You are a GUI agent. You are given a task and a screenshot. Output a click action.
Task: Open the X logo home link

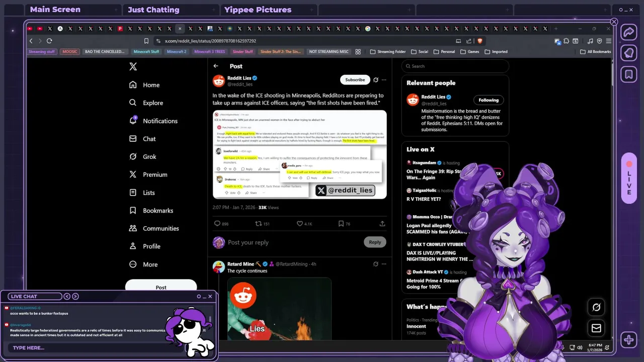coord(133,66)
